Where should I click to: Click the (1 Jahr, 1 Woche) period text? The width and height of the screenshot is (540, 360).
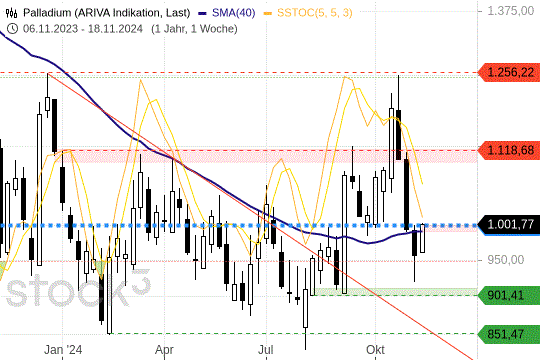[x=194, y=29]
